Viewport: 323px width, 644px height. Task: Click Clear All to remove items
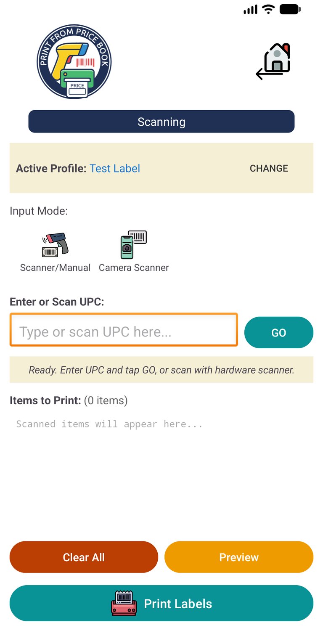[x=84, y=557]
